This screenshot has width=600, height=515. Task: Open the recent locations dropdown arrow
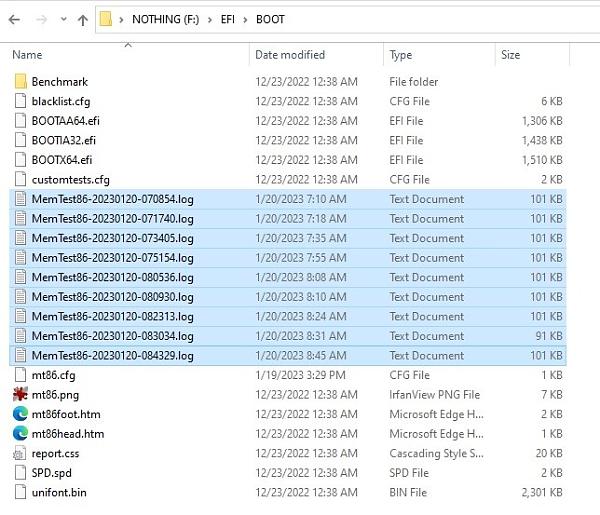pyautogui.click(x=64, y=19)
